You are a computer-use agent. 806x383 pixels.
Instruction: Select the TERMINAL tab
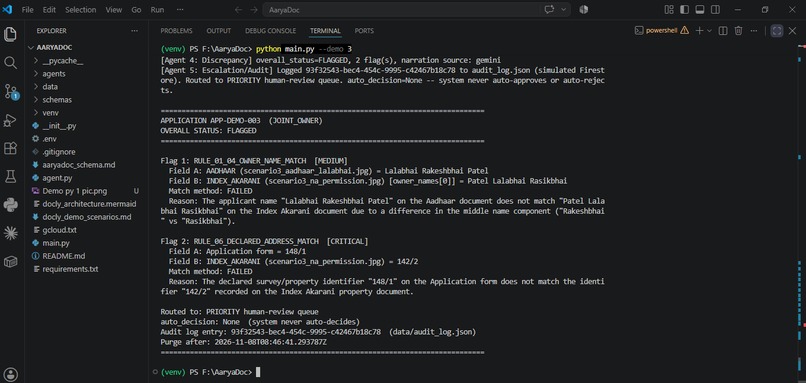[325, 31]
